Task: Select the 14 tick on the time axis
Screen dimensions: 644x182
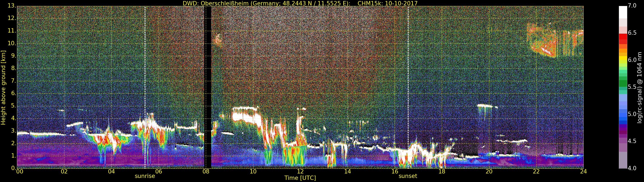Action: pyautogui.click(x=348, y=172)
